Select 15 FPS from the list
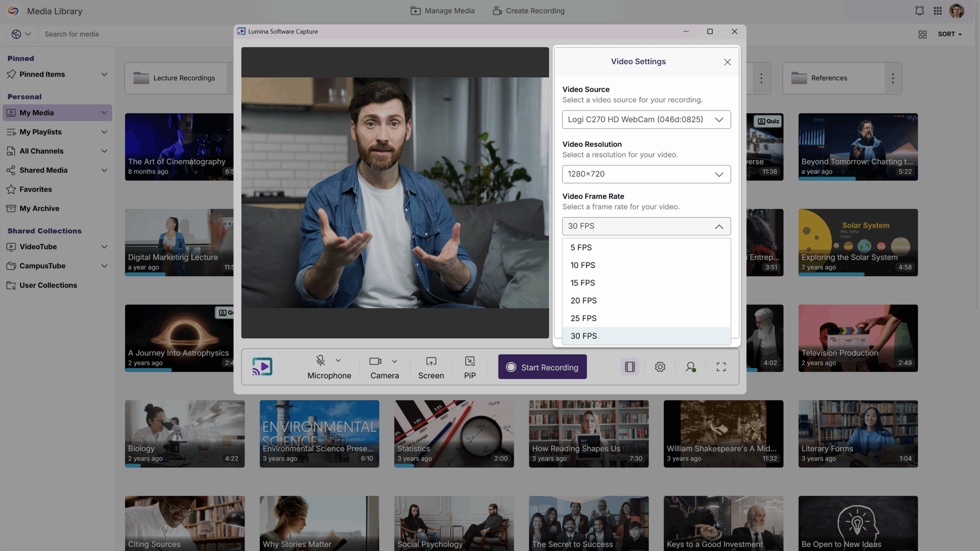The width and height of the screenshot is (980, 551). (x=583, y=283)
